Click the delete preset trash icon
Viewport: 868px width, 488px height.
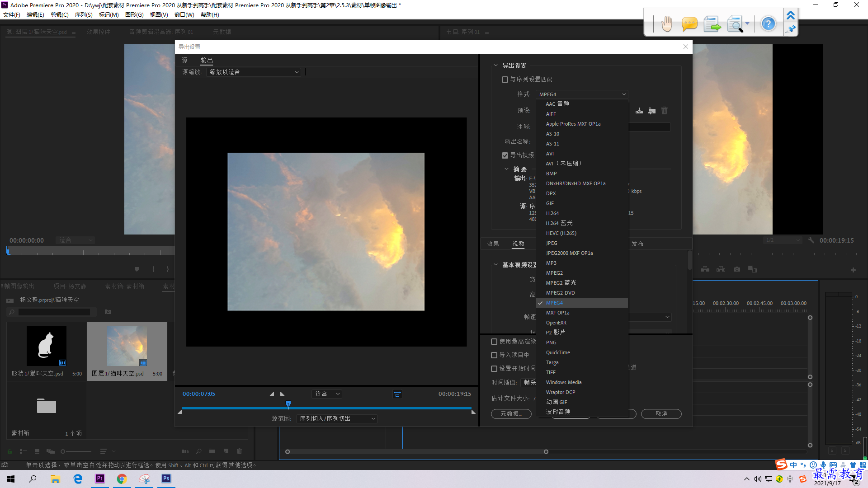coord(664,111)
